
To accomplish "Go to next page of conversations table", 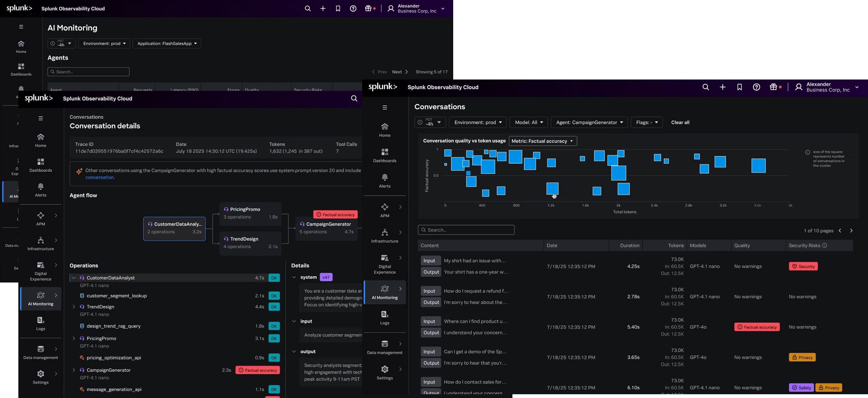I will pos(851,231).
